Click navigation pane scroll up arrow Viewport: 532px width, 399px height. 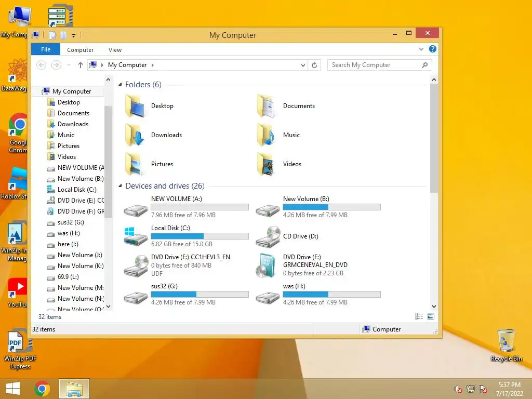tap(108, 79)
